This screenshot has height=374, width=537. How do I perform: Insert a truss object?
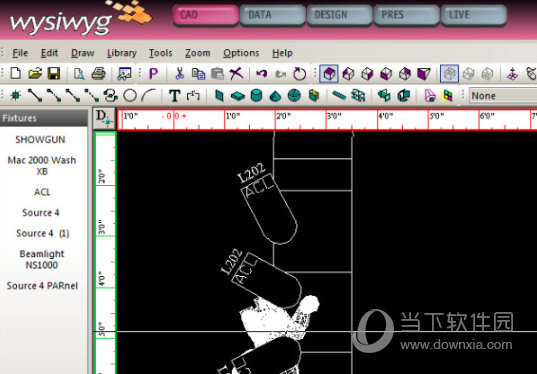coord(358,96)
